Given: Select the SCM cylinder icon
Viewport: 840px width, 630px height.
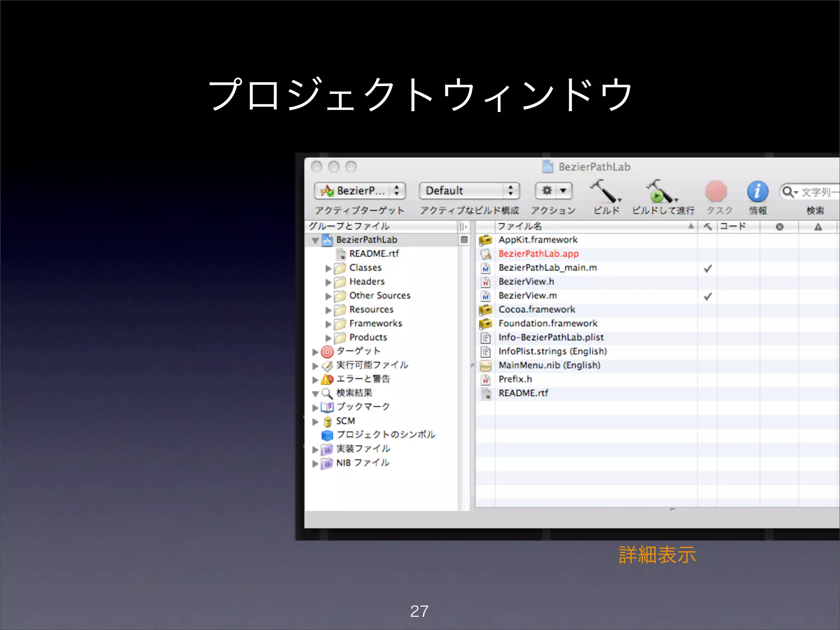Looking at the screenshot, I should coord(327,422).
